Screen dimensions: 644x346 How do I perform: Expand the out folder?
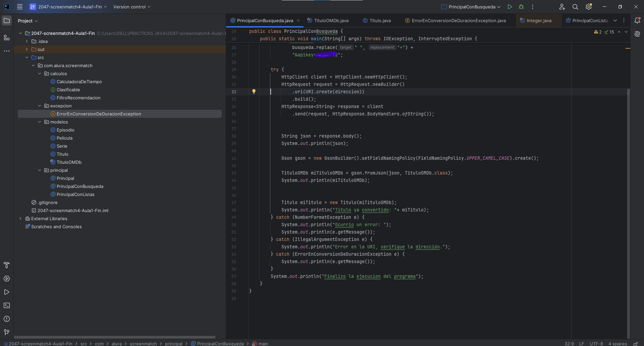(x=27, y=49)
